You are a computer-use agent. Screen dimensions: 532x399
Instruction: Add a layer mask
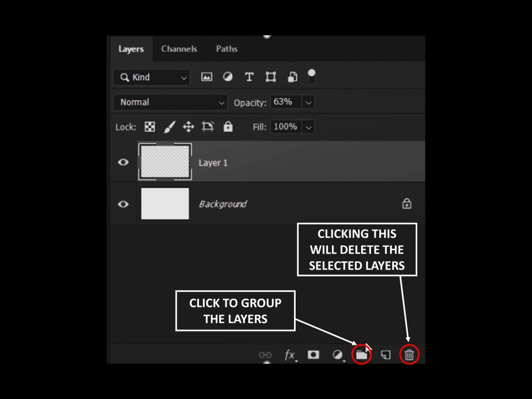pos(313,355)
